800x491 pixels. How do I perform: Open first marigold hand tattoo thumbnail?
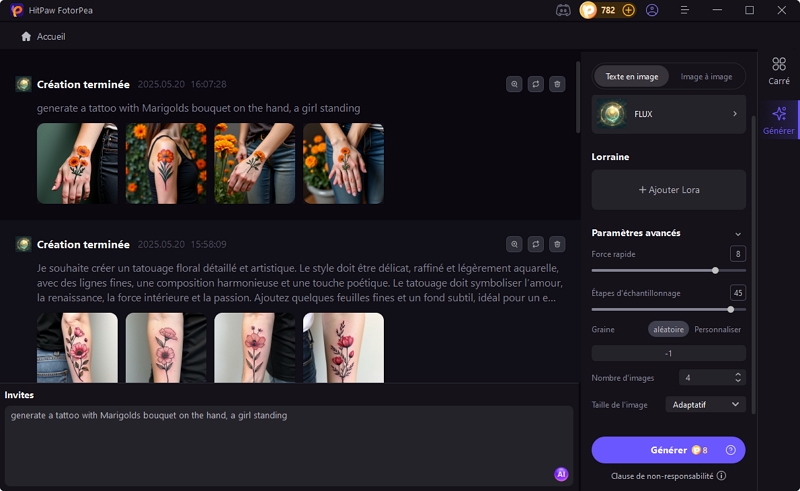(x=77, y=163)
